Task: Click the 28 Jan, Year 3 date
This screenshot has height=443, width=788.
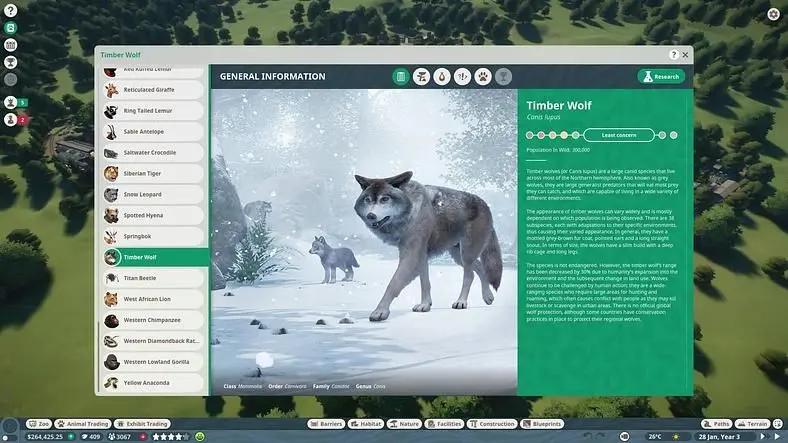Action: click(719, 437)
